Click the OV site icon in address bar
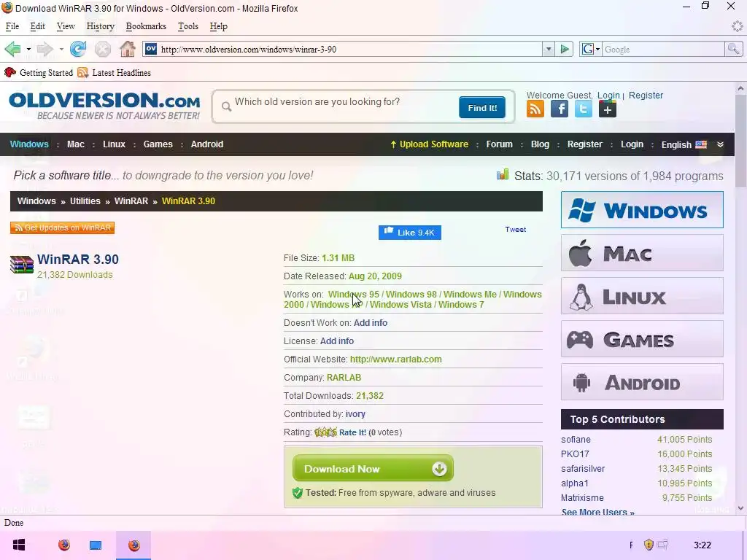The image size is (747, 560). click(x=151, y=49)
